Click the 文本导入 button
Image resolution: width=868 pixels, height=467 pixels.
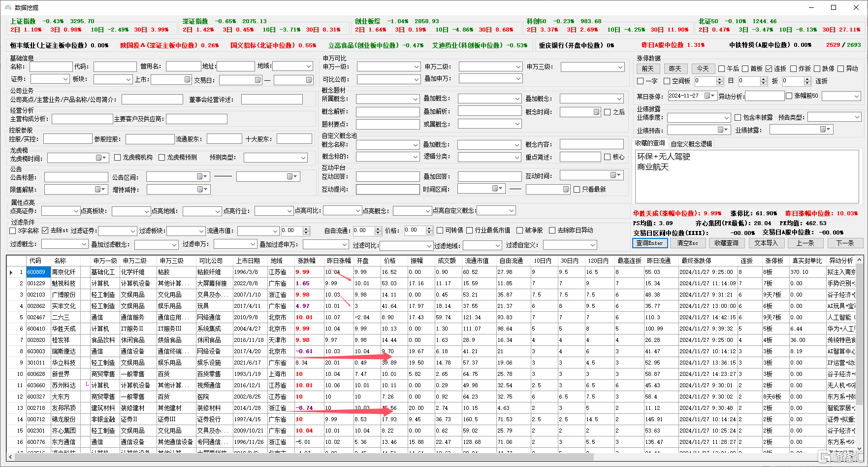click(766, 243)
